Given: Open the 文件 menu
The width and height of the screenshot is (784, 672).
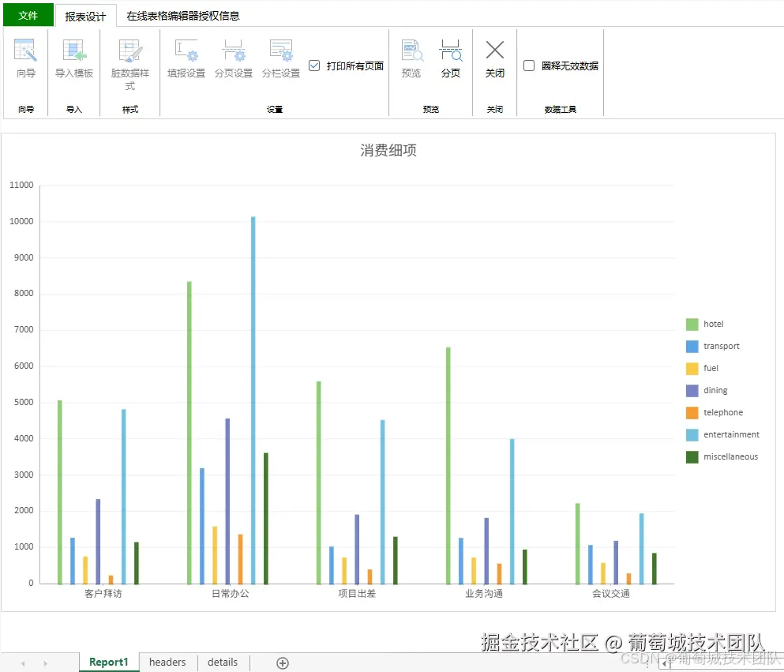Looking at the screenshot, I should coord(28,14).
